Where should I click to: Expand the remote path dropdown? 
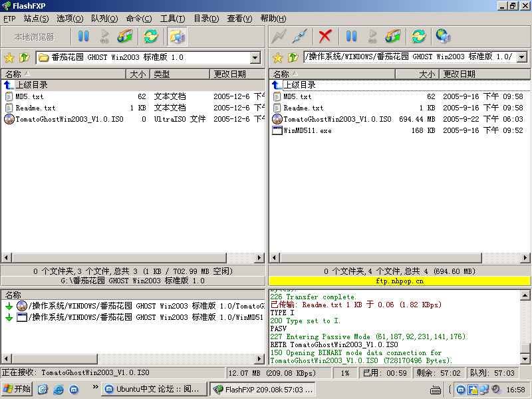tap(523, 57)
